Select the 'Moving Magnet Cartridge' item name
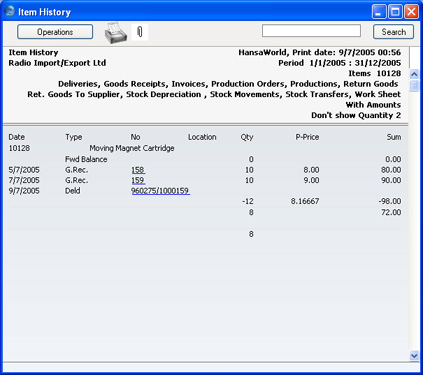Image resolution: width=423 pixels, height=375 pixels. pos(132,148)
